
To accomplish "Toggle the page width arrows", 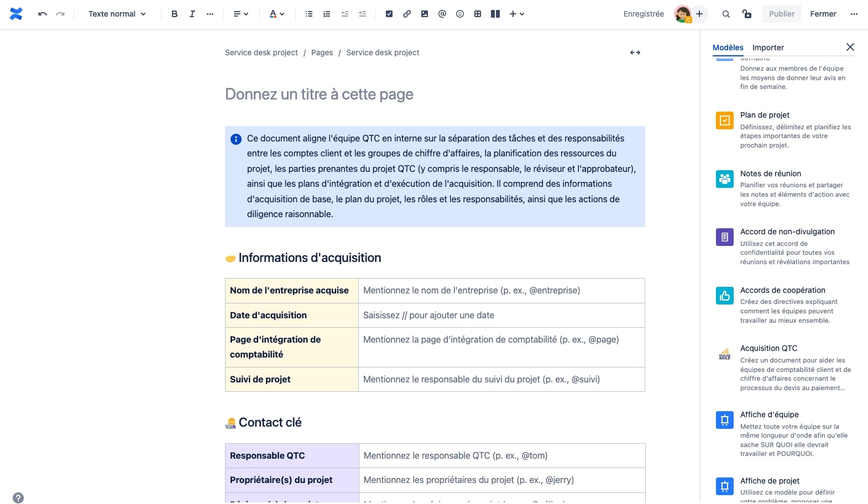I will click(635, 53).
